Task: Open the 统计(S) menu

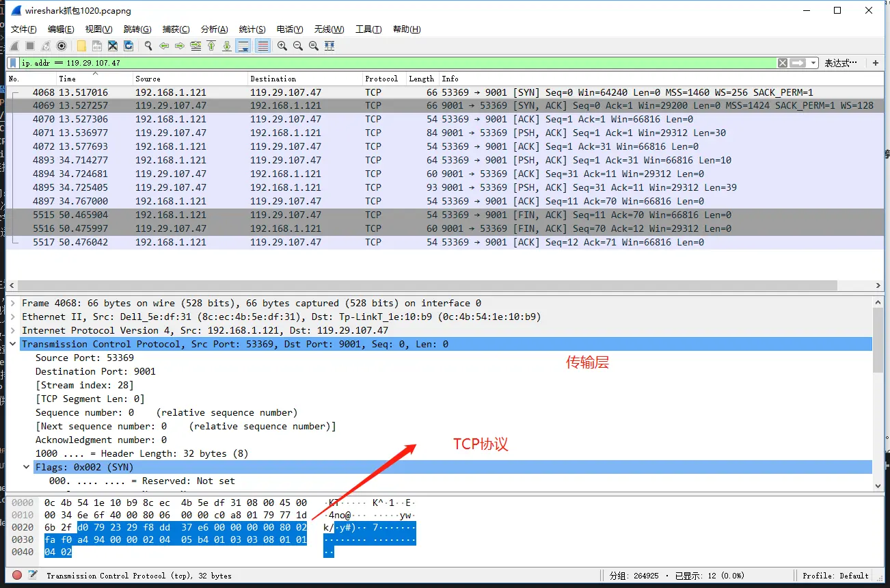Action: click(252, 29)
